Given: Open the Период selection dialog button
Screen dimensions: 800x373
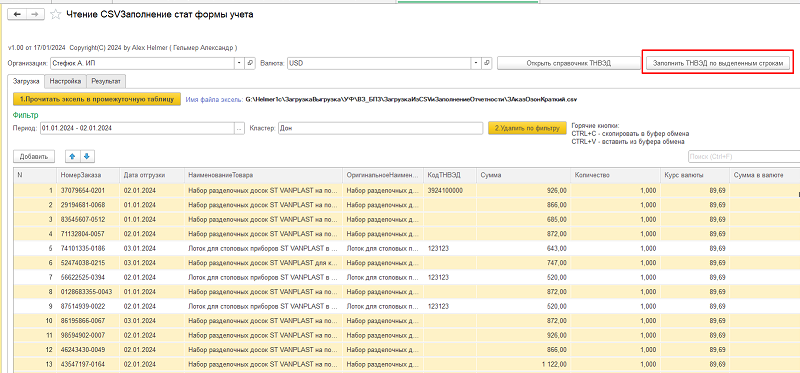Looking at the screenshot, I should pos(239,129).
